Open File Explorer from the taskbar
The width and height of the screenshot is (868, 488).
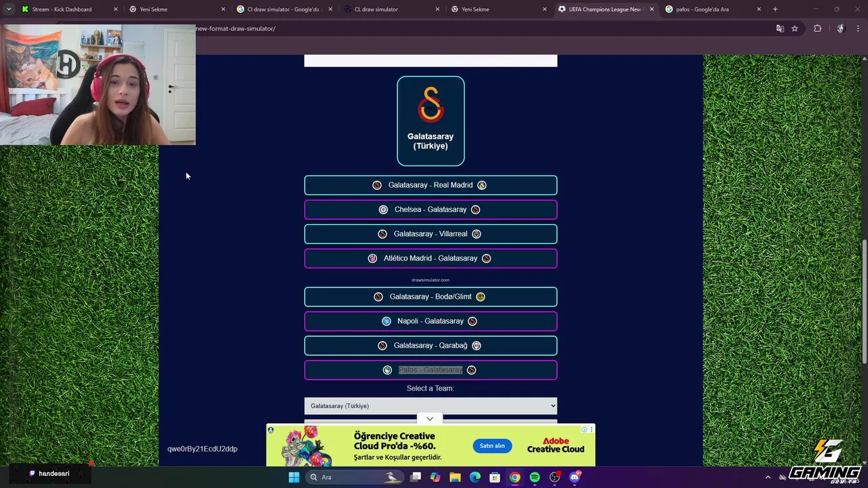click(x=455, y=477)
